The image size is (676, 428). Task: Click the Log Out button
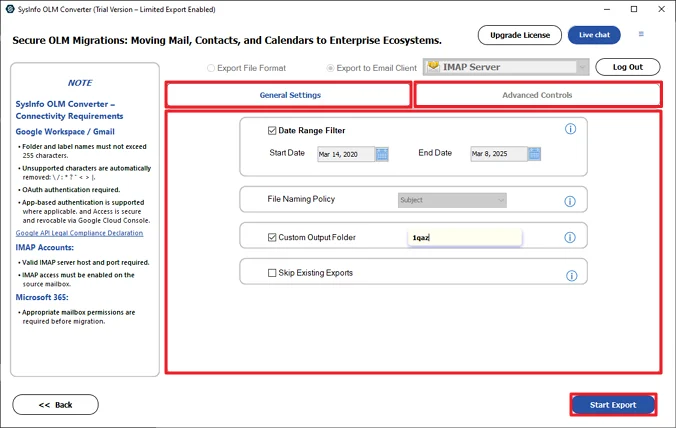tap(628, 67)
